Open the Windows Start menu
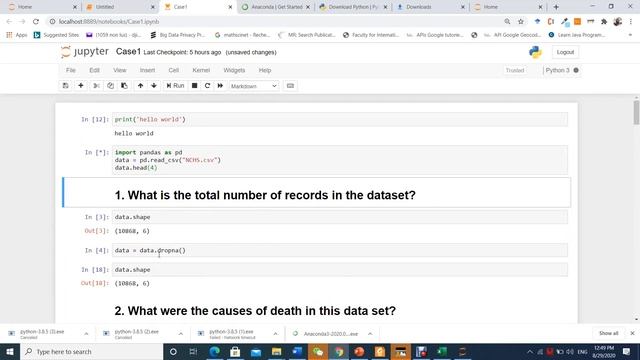The width and height of the screenshot is (640, 360). click(x=10, y=351)
